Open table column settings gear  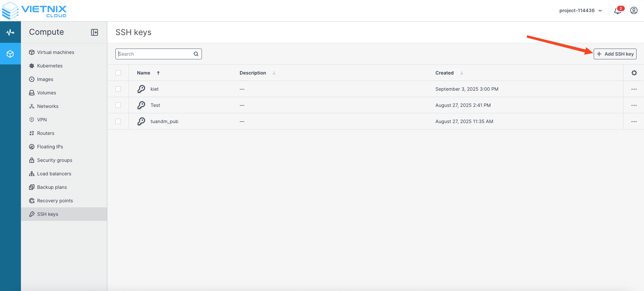(x=634, y=73)
